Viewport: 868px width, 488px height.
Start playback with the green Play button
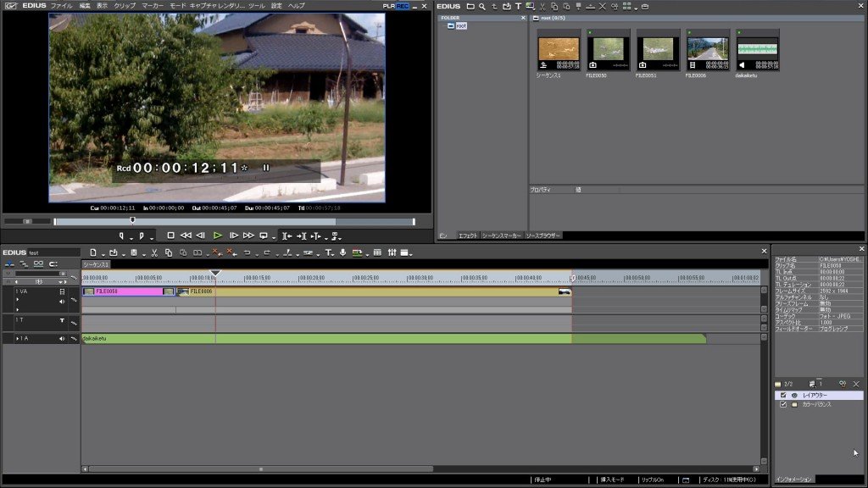[x=218, y=236]
